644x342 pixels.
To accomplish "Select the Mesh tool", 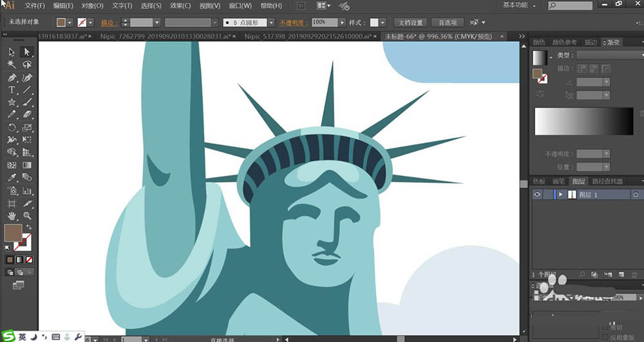I will point(12,165).
